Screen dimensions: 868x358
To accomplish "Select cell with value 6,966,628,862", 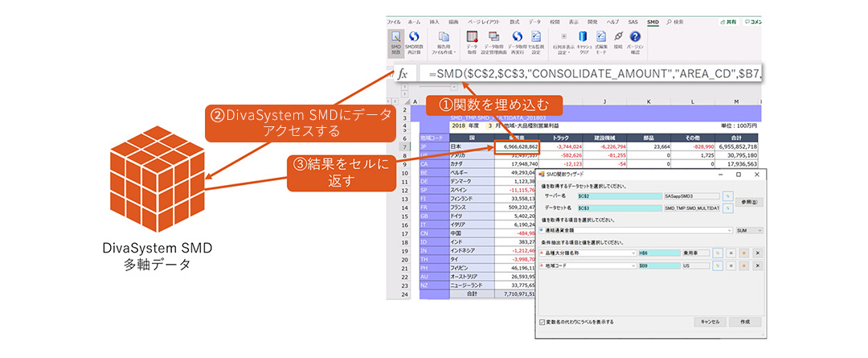I will pyautogui.click(x=517, y=147).
